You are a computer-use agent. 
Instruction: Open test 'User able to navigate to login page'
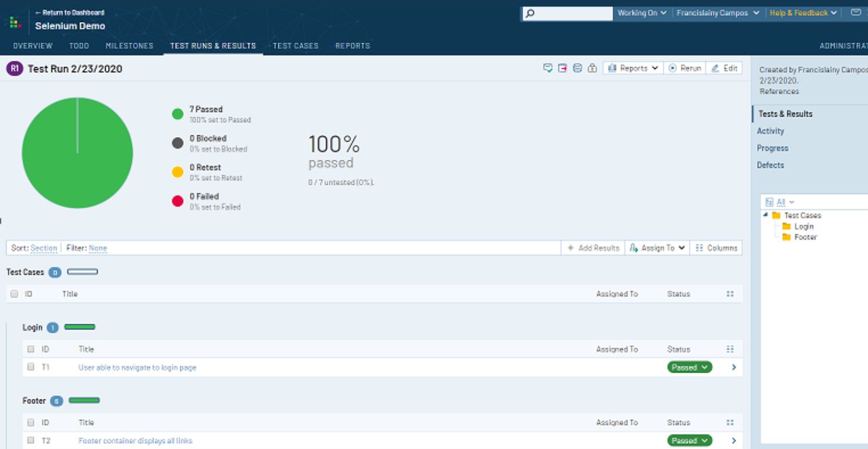[x=137, y=367]
